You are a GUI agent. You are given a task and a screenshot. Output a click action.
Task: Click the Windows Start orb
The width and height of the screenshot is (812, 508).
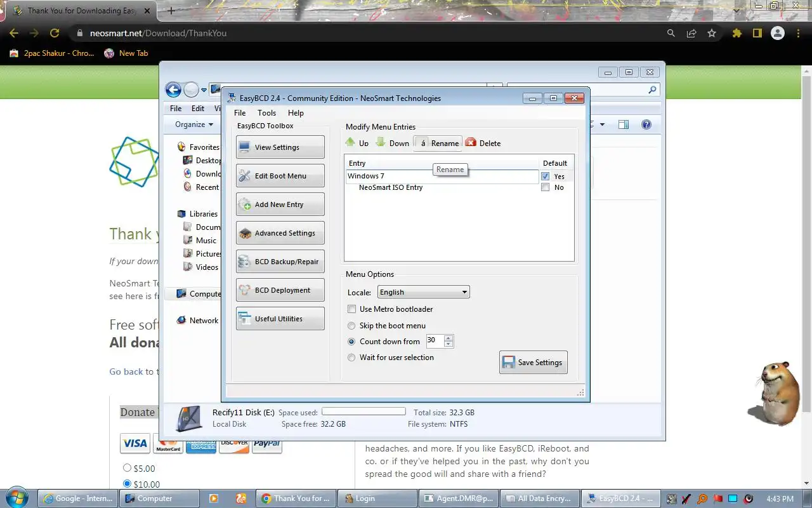[17, 497]
